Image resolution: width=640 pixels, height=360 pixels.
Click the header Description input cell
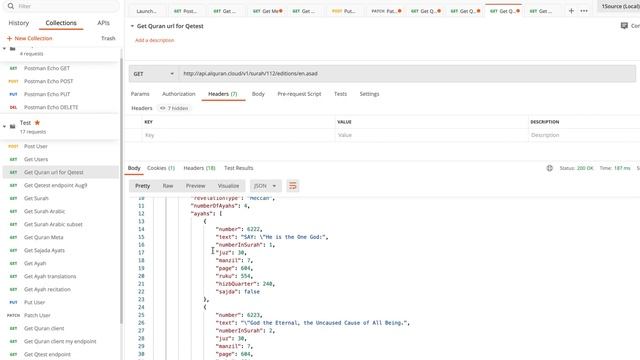584,135
